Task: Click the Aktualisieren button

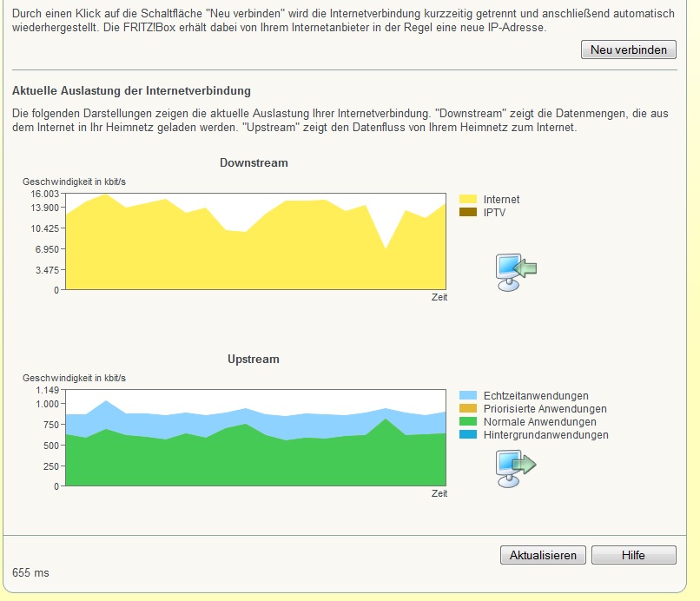Action: pos(543,555)
